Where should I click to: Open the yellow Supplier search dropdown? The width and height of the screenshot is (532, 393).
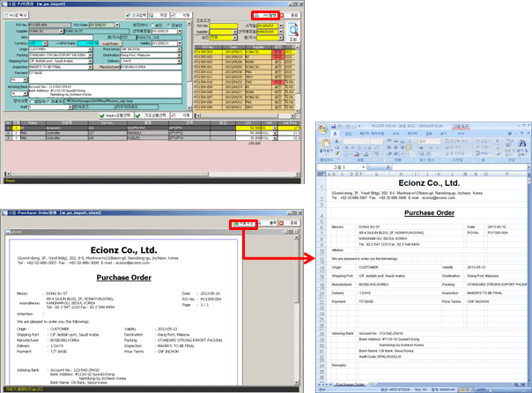(x=234, y=32)
